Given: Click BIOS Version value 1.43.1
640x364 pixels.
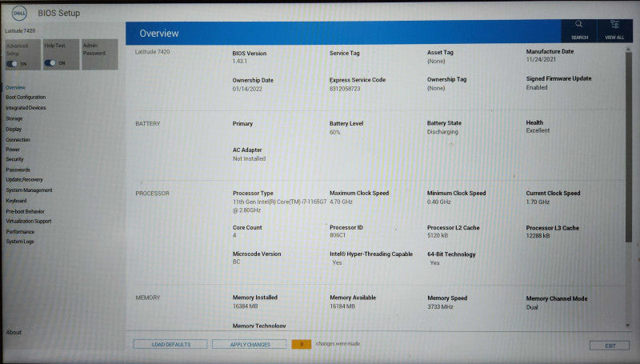Looking at the screenshot, I should [239, 62].
